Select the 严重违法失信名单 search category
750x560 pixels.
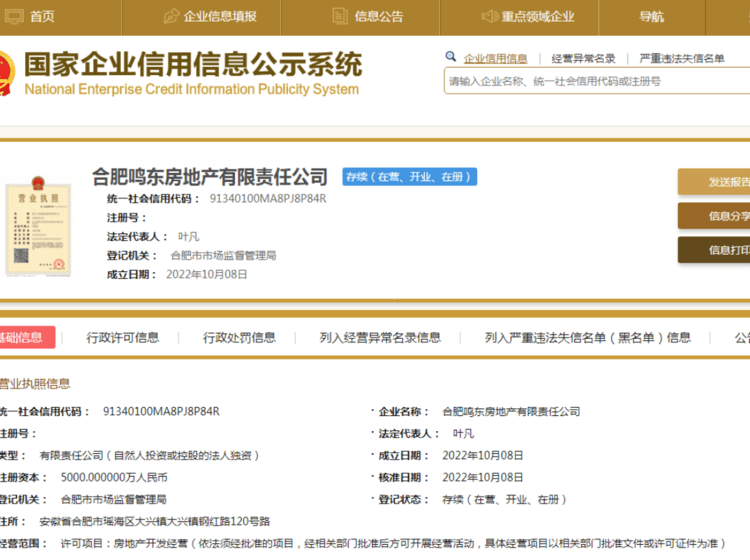point(682,59)
